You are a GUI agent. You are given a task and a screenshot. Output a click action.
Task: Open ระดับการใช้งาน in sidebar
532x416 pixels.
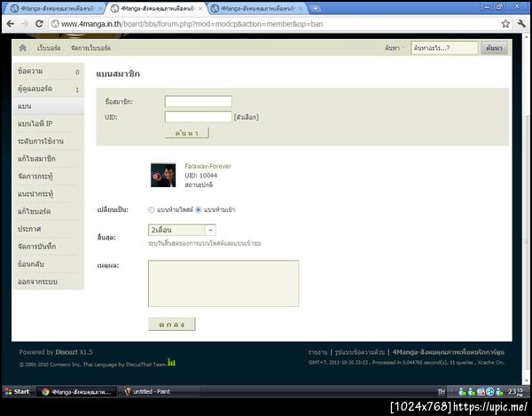pyautogui.click(x=48, y=141)
